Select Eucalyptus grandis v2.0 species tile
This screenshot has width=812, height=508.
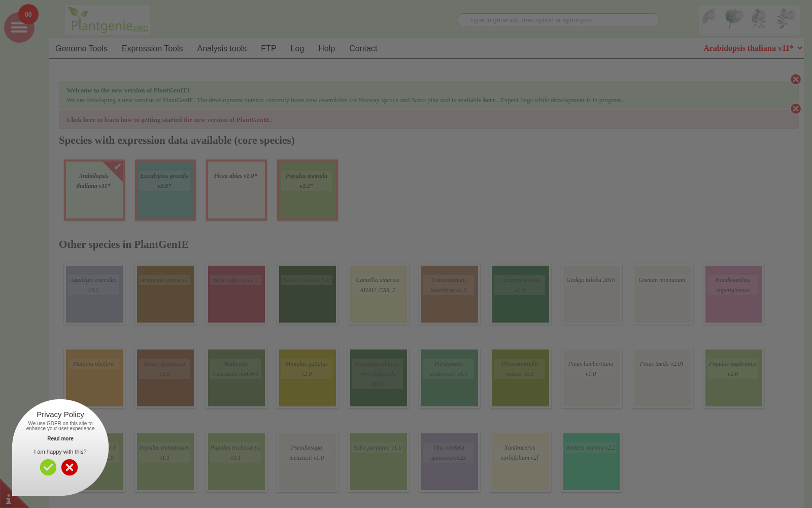click(x=165, y=190)
